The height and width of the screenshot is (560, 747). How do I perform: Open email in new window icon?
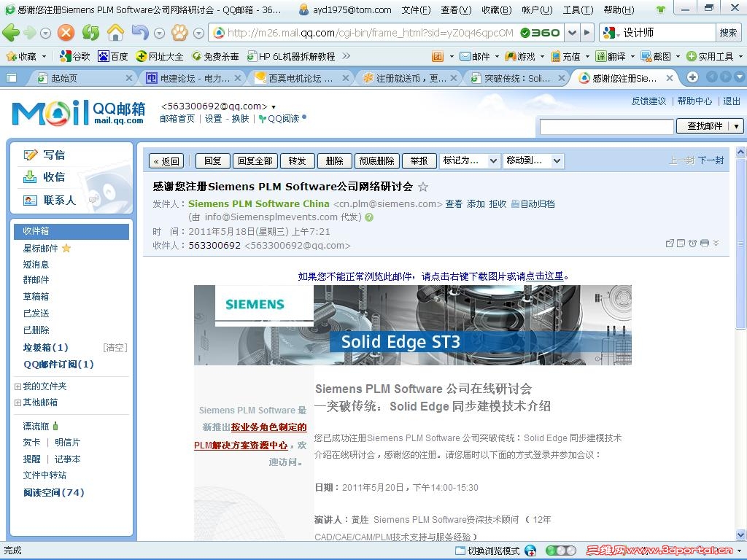(x=670, y=244)
